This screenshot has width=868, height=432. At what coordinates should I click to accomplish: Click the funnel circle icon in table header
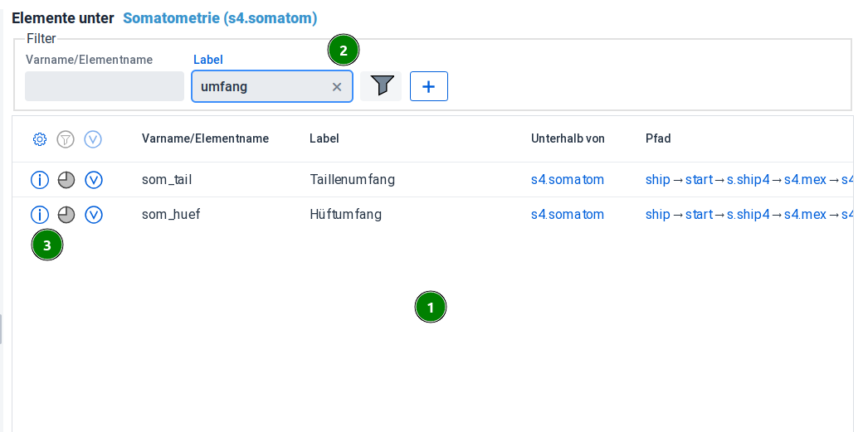tap(66, 139)
